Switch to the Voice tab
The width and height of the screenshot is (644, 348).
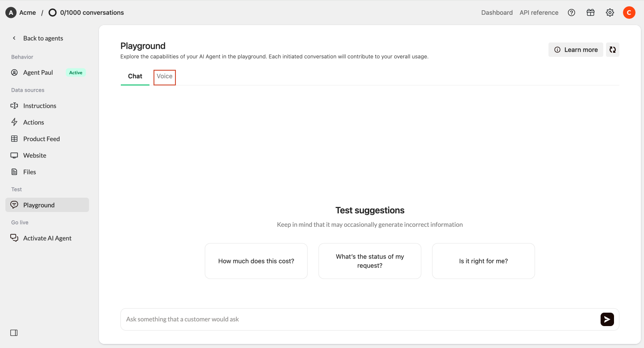point(165,77)
